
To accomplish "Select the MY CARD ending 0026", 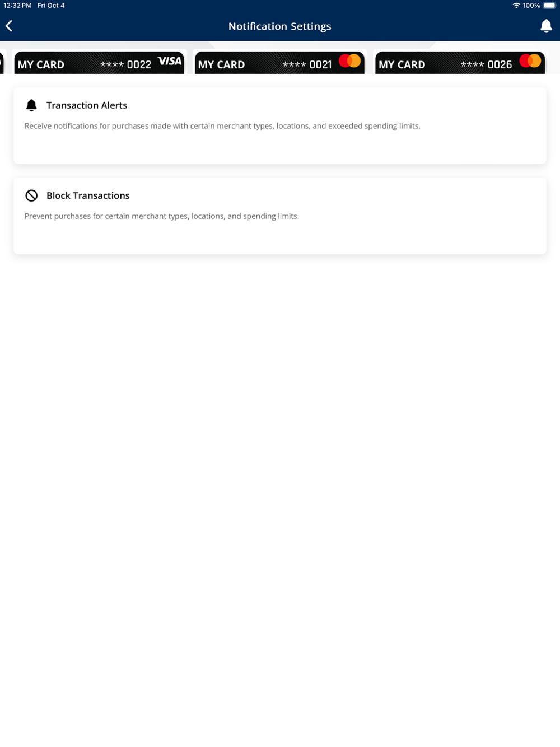I will click(460, 62).
